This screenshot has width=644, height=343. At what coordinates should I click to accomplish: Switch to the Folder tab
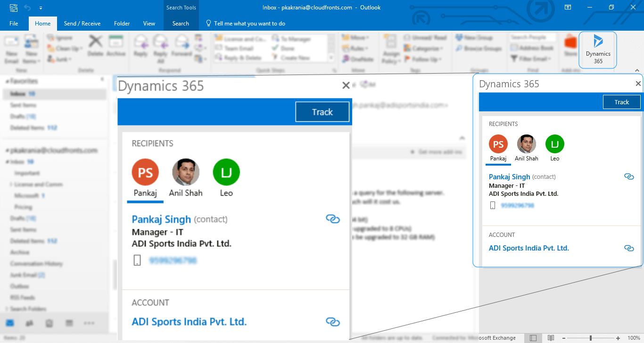122,24
